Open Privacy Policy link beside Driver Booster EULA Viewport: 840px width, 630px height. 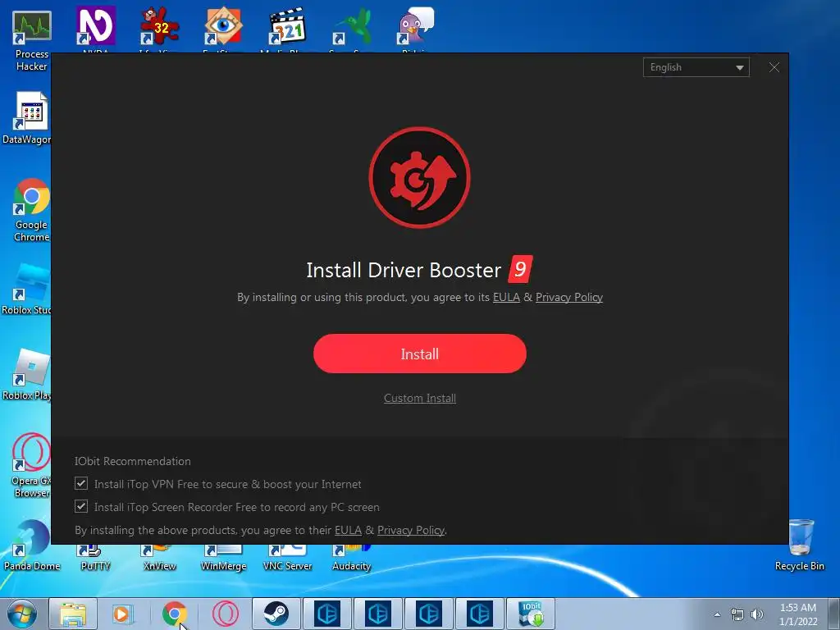coord(569,297)
